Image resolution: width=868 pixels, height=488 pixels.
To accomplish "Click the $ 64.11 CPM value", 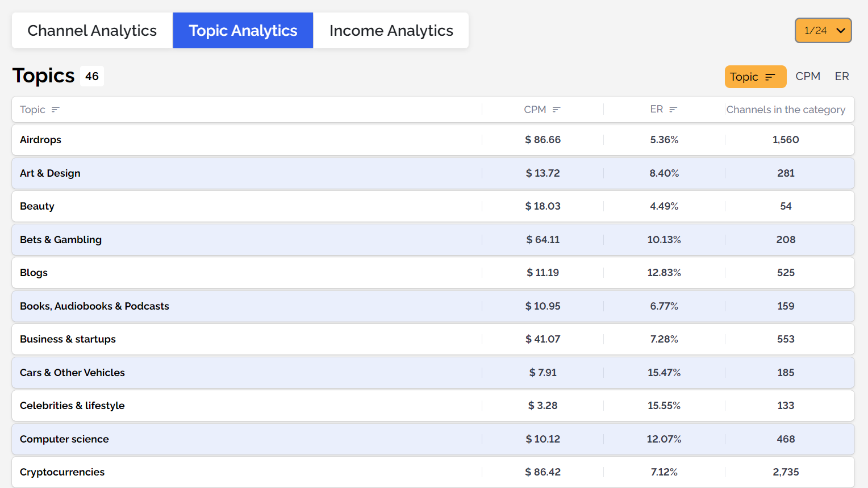I will tap(542, 240).
